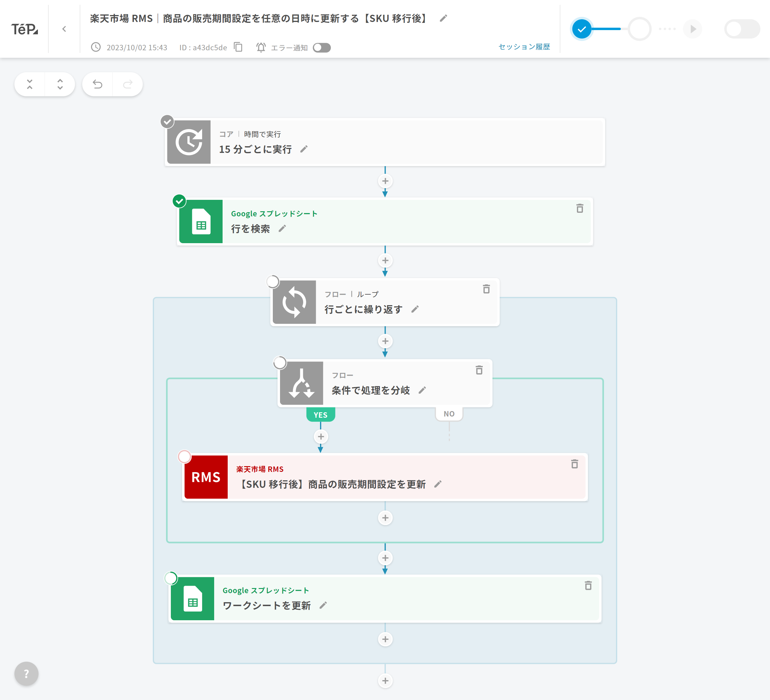Viewport: 770px width, 700px height.
Task: Edit the flow title with pencil icon
Action: [x=443, y=18]
